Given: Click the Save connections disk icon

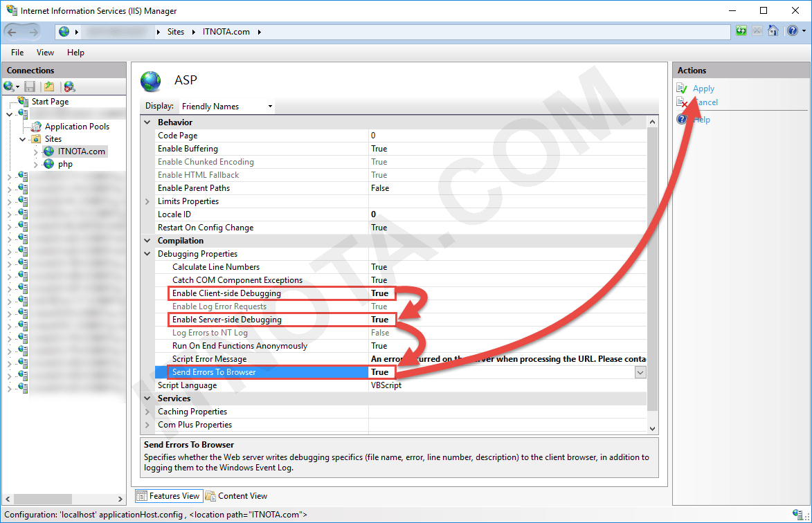Looking at the screenshot, I should [28, 86].
